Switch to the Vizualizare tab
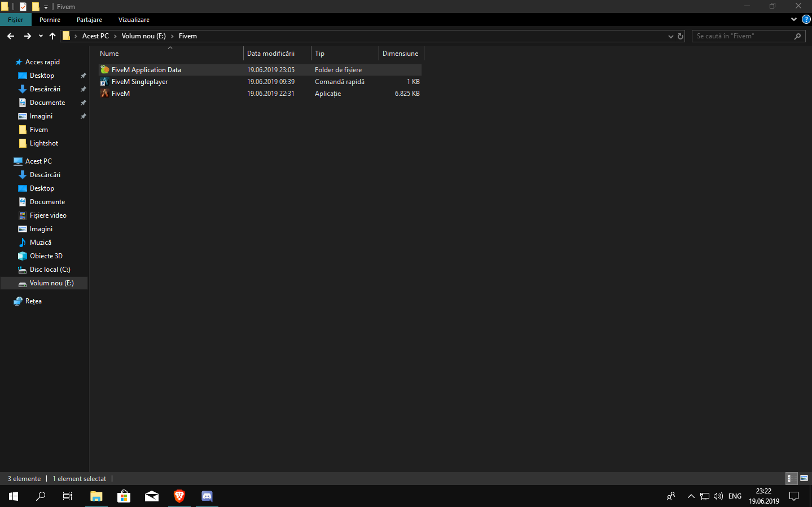This screenshot has height=507, width=812. coord(134,20)
